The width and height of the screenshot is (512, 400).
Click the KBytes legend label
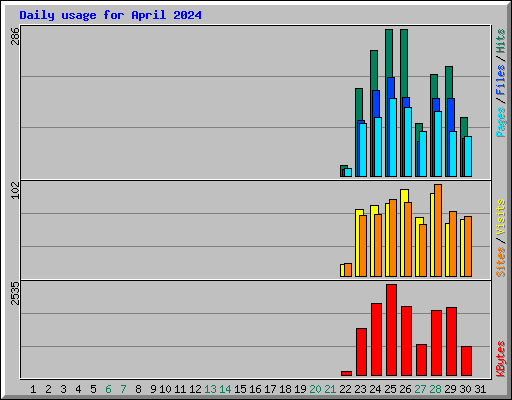point(500,359)
